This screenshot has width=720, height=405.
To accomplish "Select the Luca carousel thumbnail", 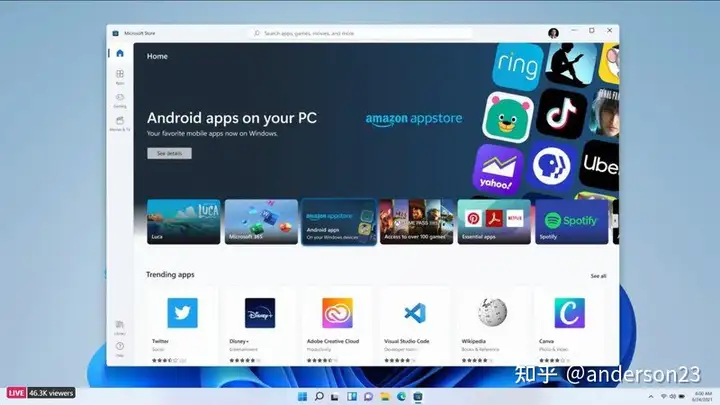I will [183, 221].
